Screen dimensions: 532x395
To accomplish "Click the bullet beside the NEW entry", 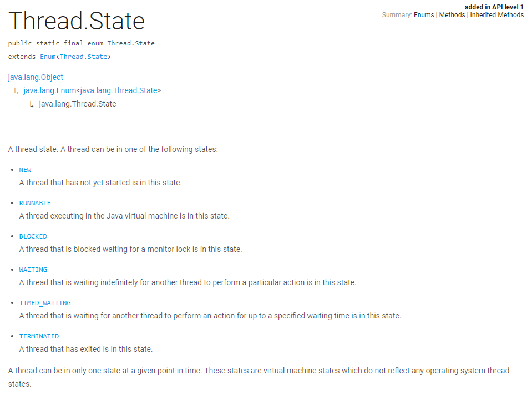I will [13, 170].
